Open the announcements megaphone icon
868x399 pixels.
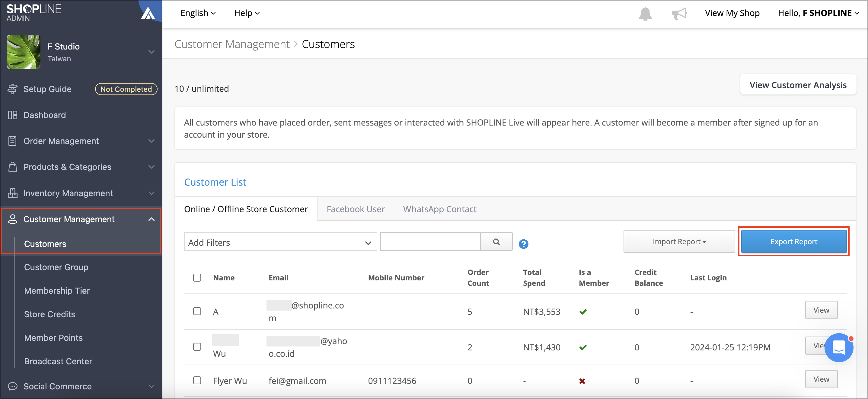click(x=679, y=14)
